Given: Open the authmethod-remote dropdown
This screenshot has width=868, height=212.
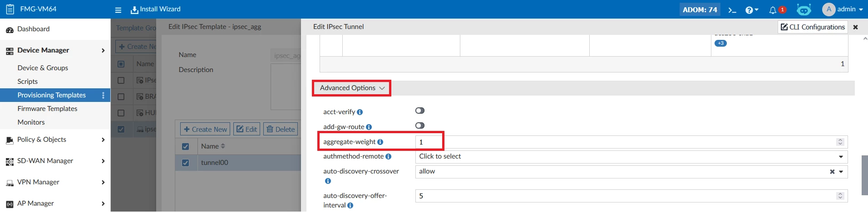Looking at the screenshot, I should click(631, 157).
